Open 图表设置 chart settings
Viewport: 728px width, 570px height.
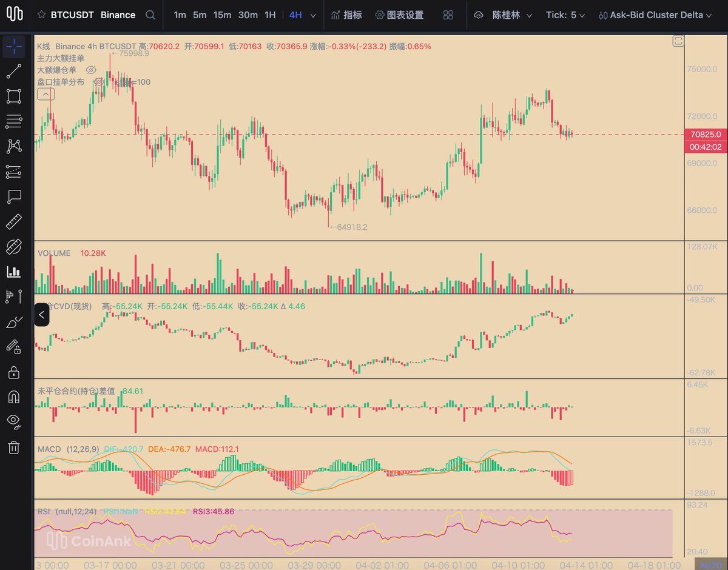coord(399,15)
